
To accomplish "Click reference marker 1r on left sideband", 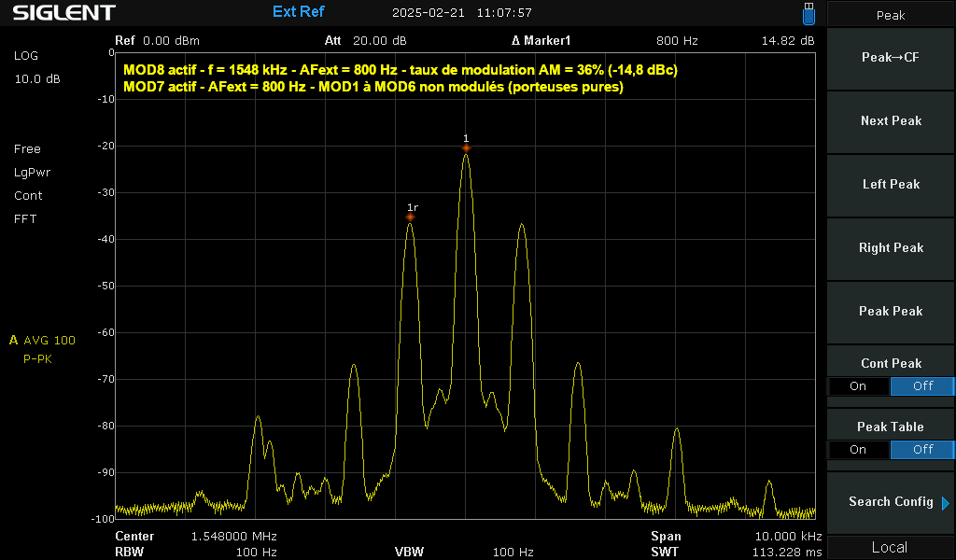I will point(411,217).
